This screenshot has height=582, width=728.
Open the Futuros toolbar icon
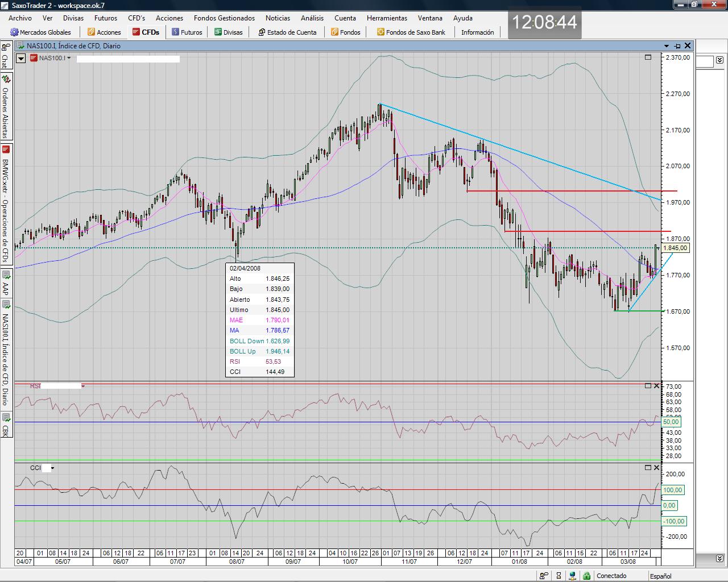[x=176, y=32]
